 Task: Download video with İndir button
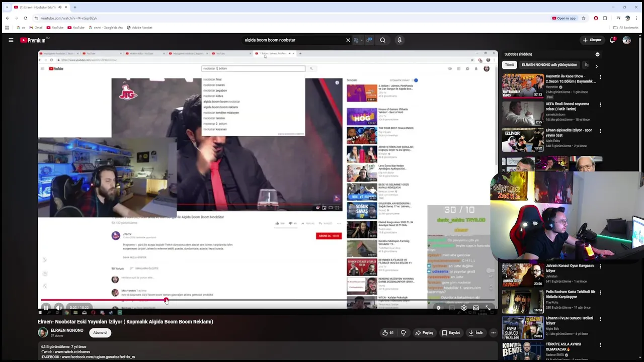(476, 333)
